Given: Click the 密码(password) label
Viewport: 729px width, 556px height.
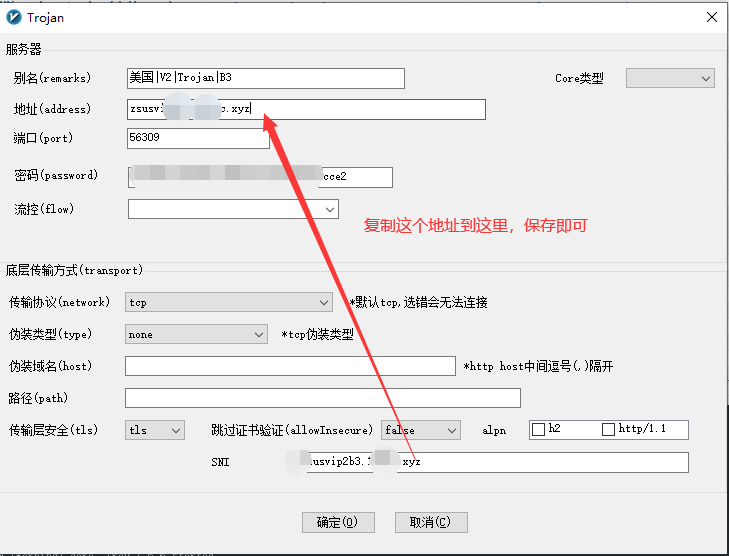Looking at the screenshot, I should tap(56, 175).
